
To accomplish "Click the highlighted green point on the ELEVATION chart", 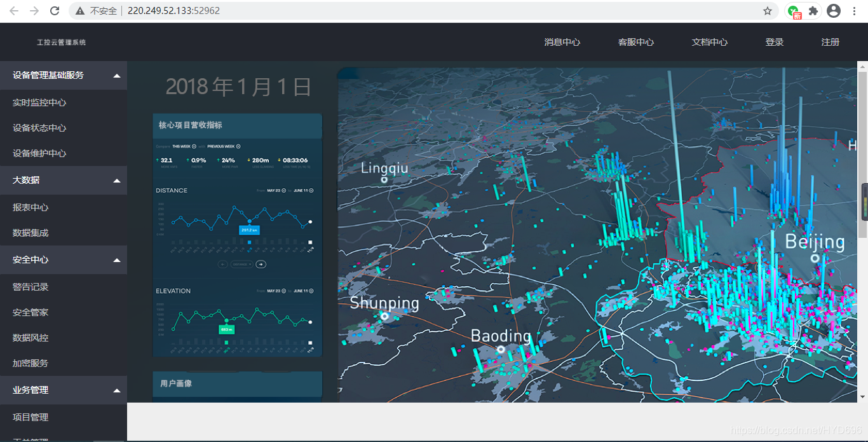I will click(226, 320).
